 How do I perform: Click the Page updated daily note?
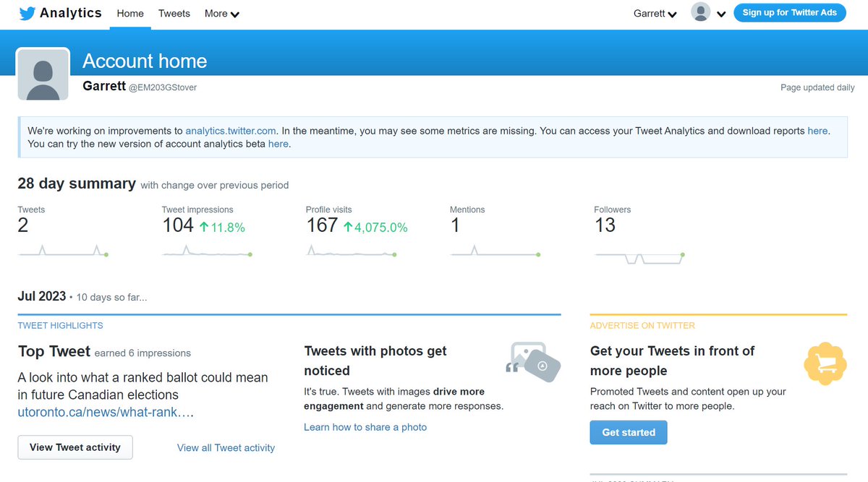click(817, 87)
